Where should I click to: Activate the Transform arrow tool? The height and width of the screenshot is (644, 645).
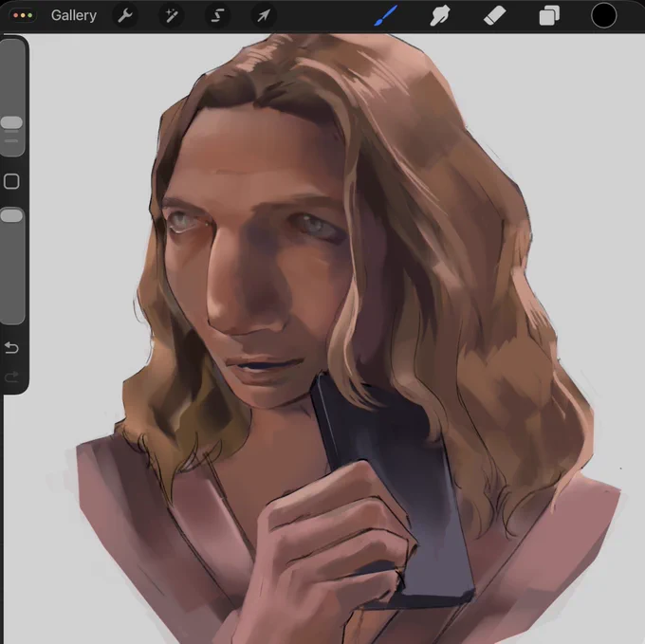(264, 15)
